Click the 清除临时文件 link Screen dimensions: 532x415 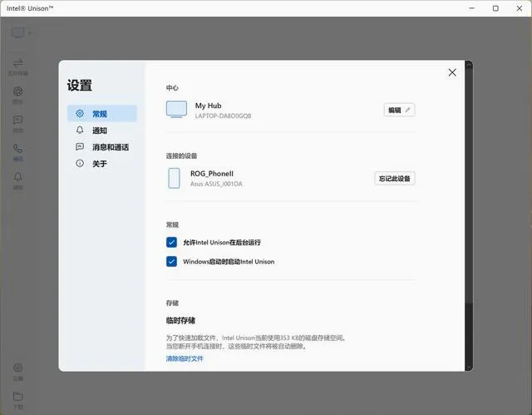coord(185,358)
